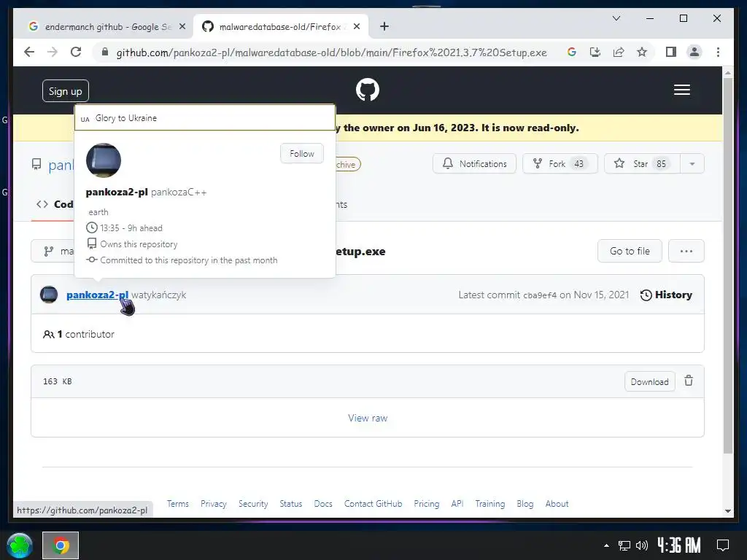Open Docs footer link
Image resolution: width=747 pixels, height=560 pixels.
point(323,503)
